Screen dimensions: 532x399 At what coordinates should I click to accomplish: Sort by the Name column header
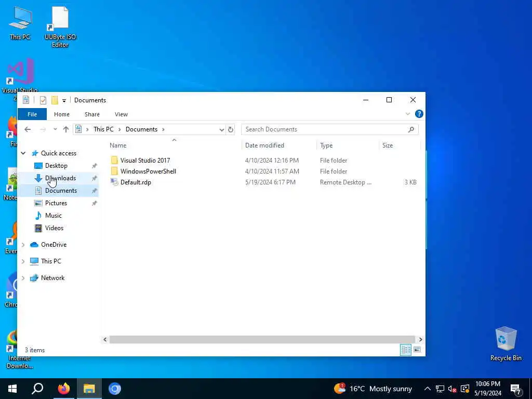pos(118,145)
